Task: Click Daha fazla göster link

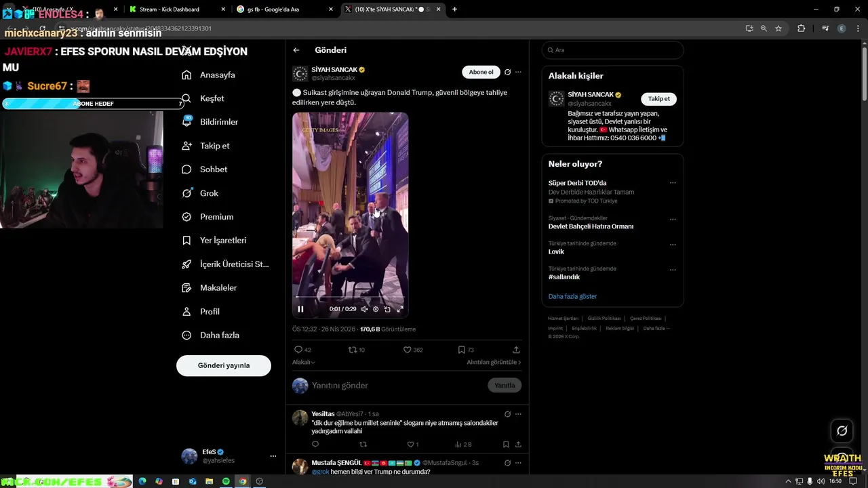Action: (572, 297)
